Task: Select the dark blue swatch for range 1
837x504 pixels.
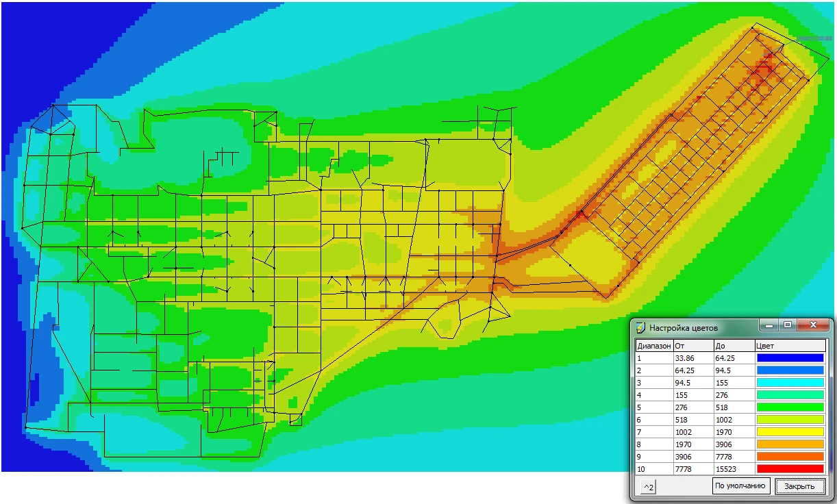Action: [x=790, y=357]
